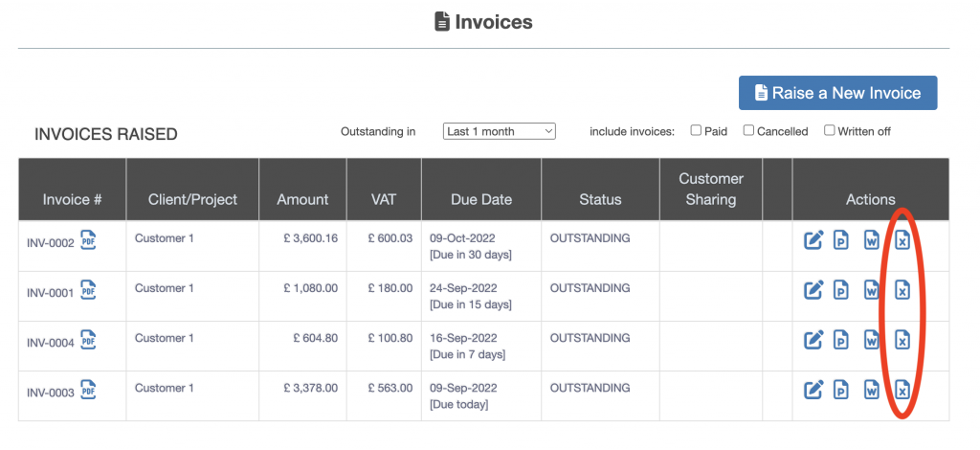The width and height of the screenshot is (980, 450).
Task: Edit invoice INV-0002 with pencil icon
Action: [x=813, y=240]
